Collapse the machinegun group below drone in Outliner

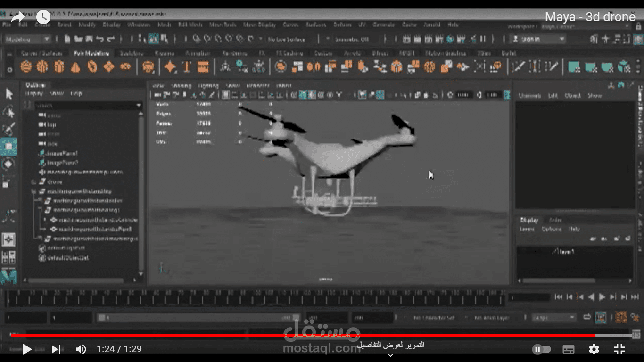click(34, 192)
